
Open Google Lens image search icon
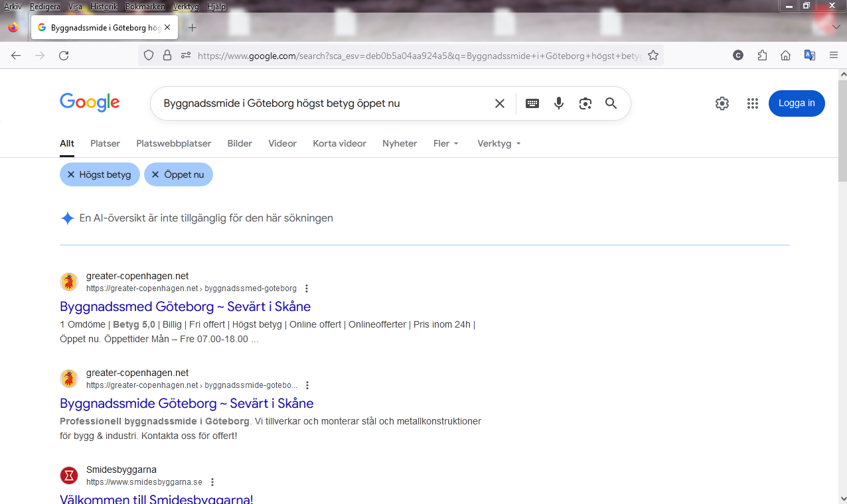click(x=585, y=103)
